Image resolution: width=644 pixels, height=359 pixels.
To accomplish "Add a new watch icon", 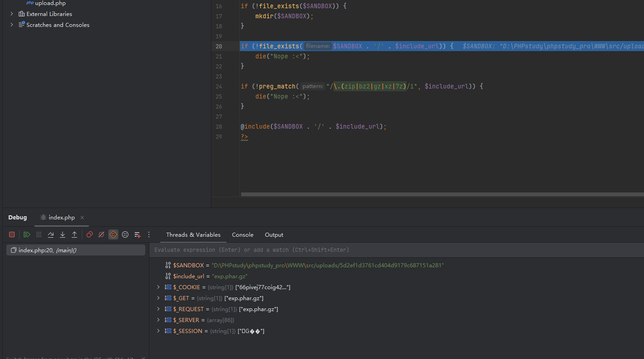I will tap(137, 234).
